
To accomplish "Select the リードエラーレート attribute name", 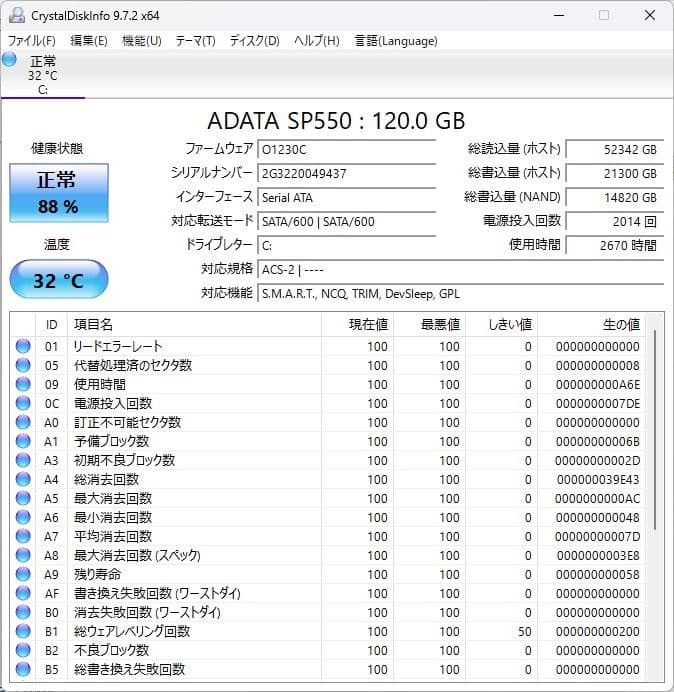I will (118, 346).
